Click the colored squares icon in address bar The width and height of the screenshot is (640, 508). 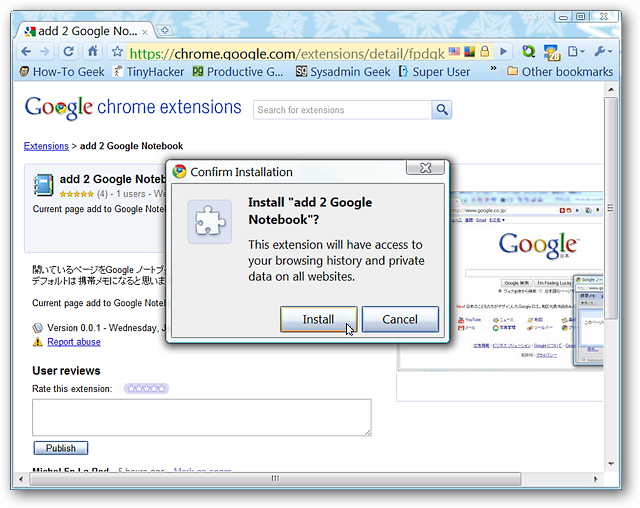(x=469, y=52)
